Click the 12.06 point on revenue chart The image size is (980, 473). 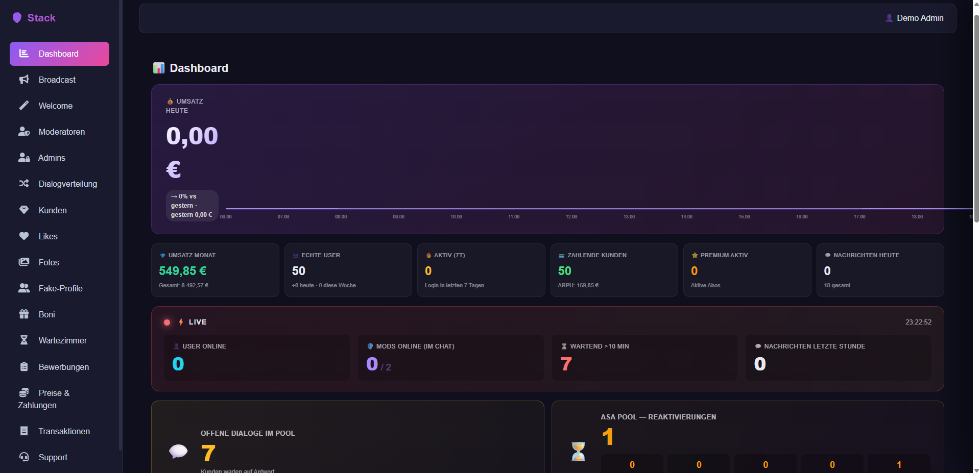point(571,209)
